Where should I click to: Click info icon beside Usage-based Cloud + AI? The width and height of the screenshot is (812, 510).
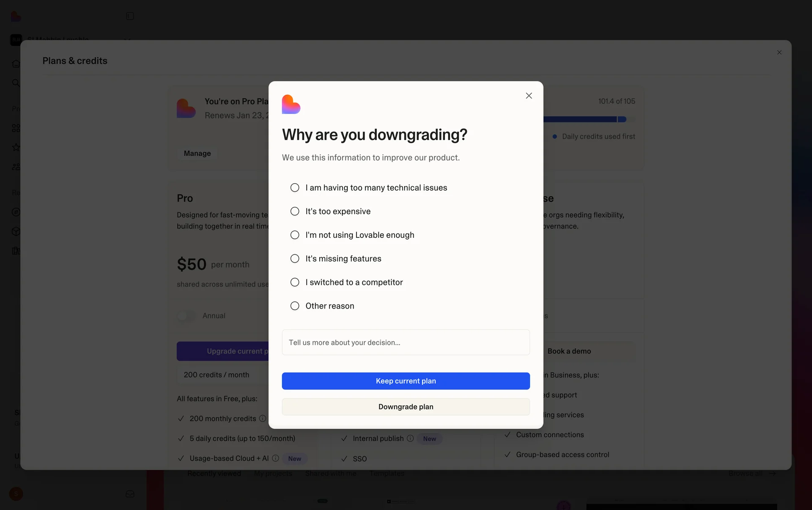[275, 458]
